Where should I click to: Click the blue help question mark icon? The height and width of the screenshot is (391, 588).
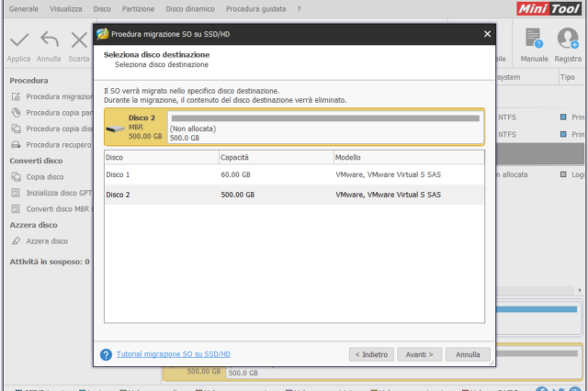tap(107, 354)
